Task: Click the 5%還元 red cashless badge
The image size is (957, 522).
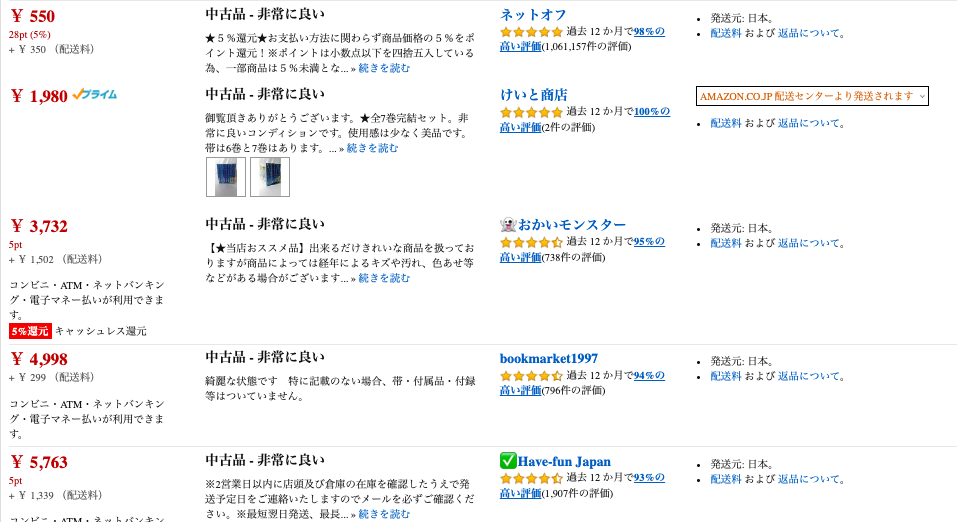Action: (x=30, y=331)
